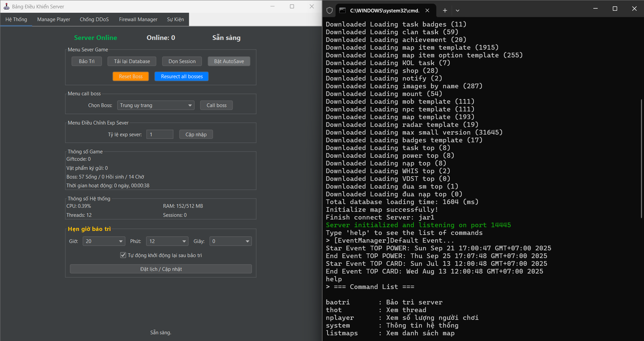
Task: Expand the terminal tab dropdown chevron
Action: [457, 10]
